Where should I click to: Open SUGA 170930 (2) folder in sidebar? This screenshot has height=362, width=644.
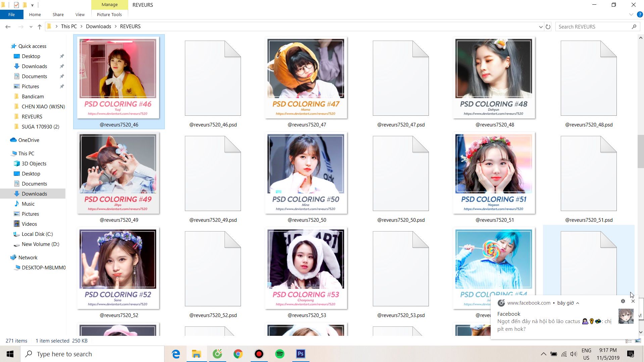[x=40, y=126]
